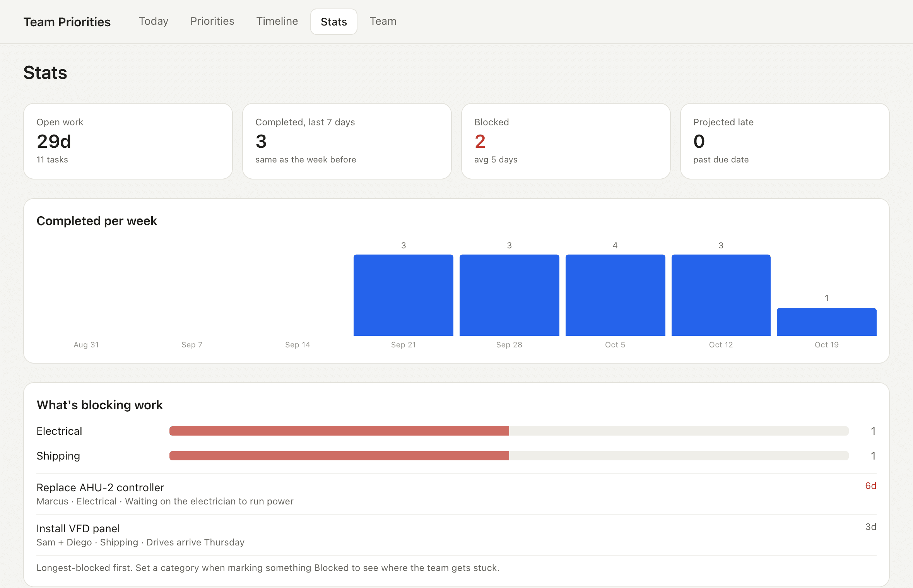Click the 11 tasks subtext
The width and height of the screenshot is (913, 588).
pyautogui.click(x=52, y=160)
